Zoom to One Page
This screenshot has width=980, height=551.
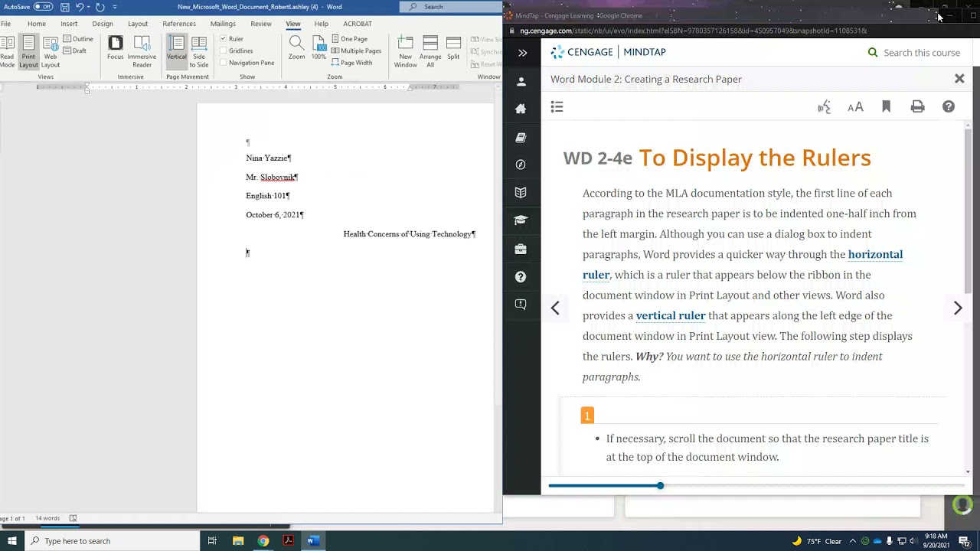click(350, 39)
